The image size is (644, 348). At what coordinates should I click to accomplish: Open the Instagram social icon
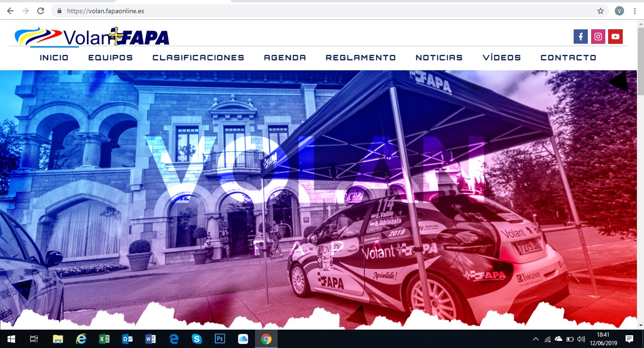coord(598,37)
